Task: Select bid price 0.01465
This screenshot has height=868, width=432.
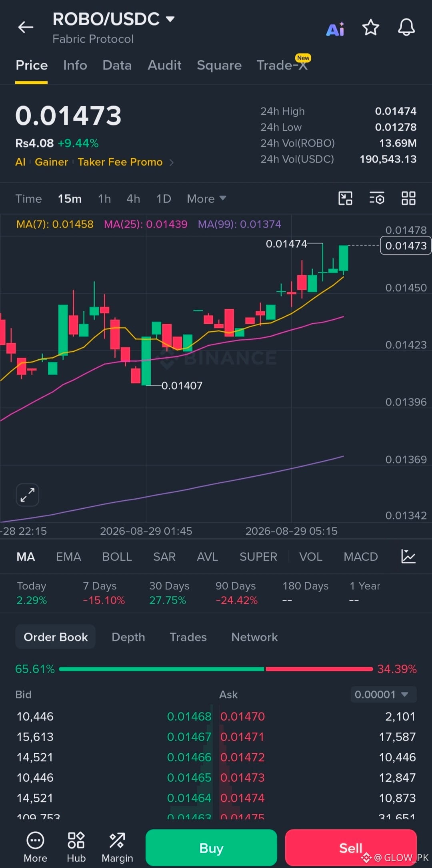Action: [x=189, y=778]
